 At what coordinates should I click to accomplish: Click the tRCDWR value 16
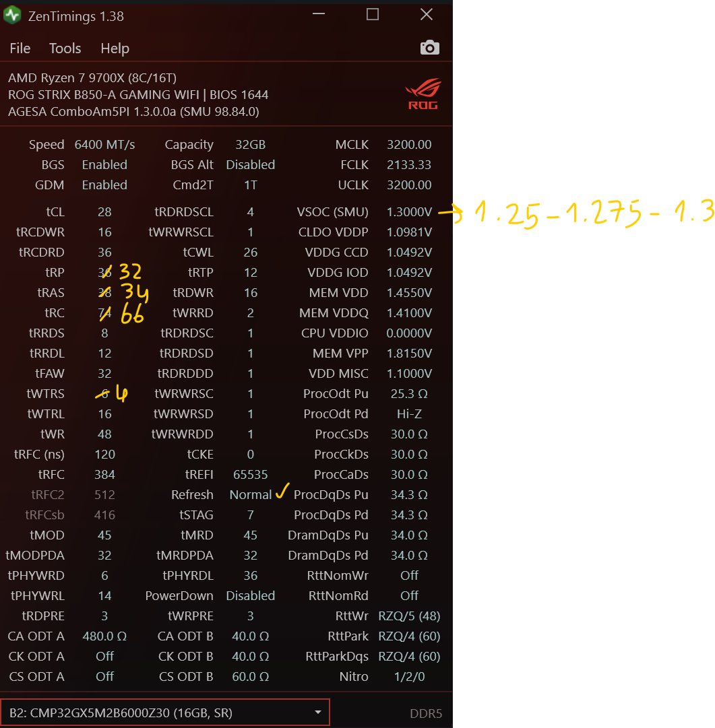[104, 232]
